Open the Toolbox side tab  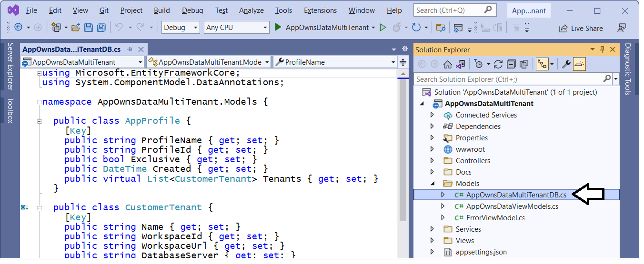pos(10,110)
